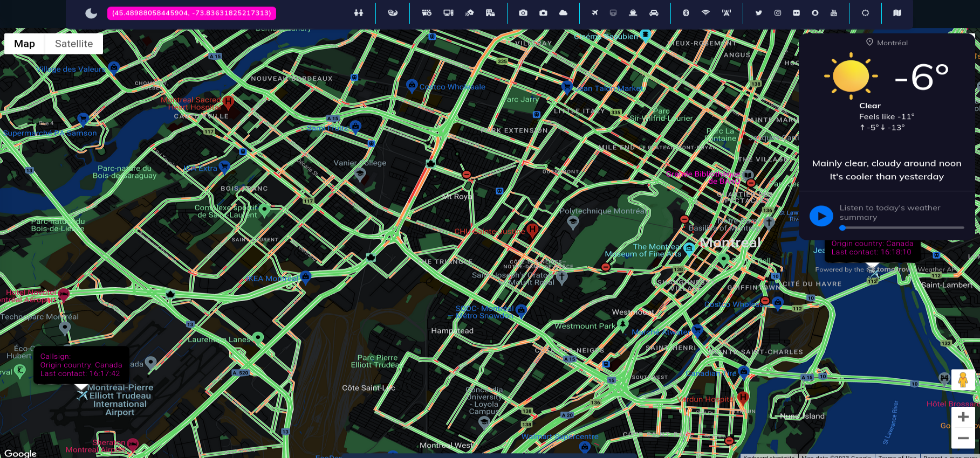Click the pink coordinates readout
Viewport: 980px width, 458px height.
click(x=191, y=13)
